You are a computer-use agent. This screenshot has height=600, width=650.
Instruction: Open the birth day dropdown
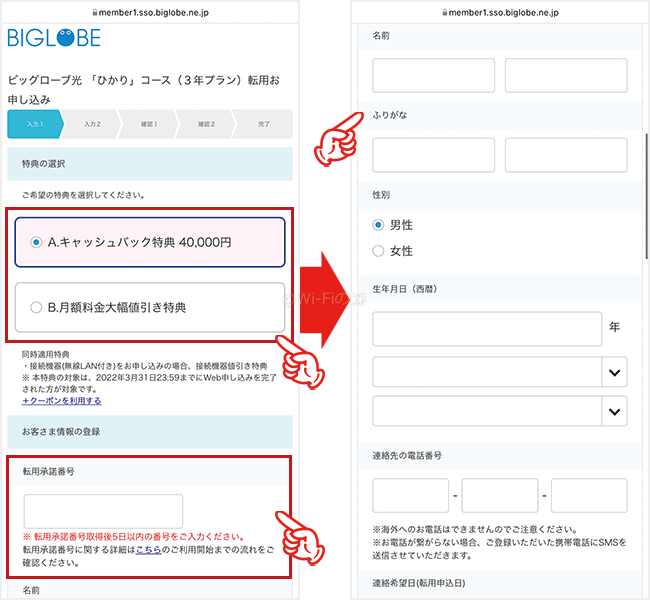coord(500,411)
